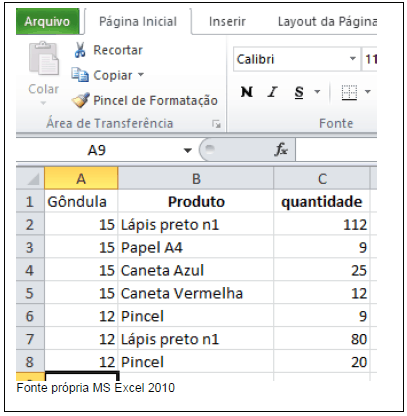
Task: Click gôndola cell 12 in row 8
Action: (81, 362)
